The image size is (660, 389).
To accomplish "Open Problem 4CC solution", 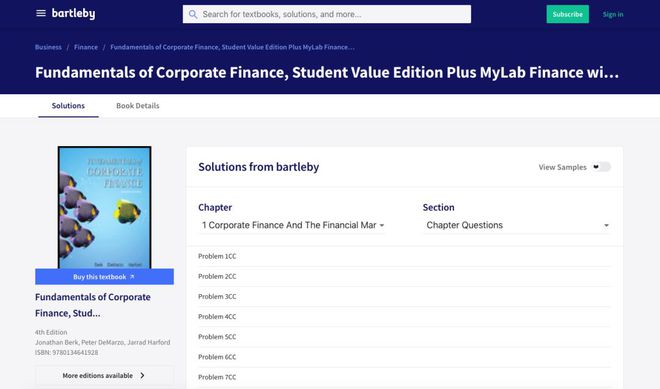I will (x=404, y=317).
